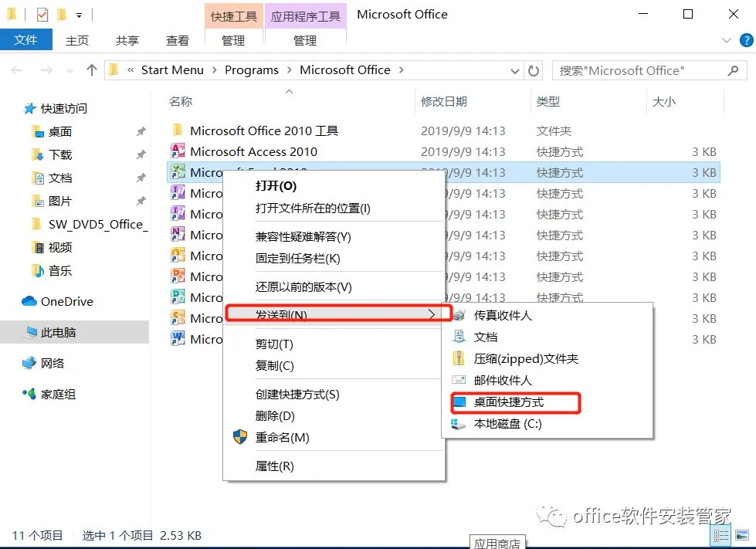Click the Programs breadcrumb segment
The image size is (756, 549).
pos(252,70)
